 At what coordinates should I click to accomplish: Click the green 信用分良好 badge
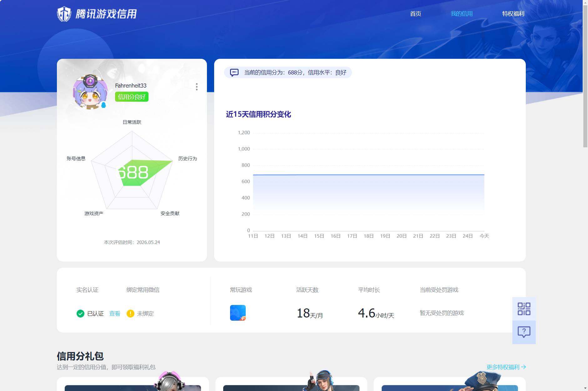click(132, 97)
